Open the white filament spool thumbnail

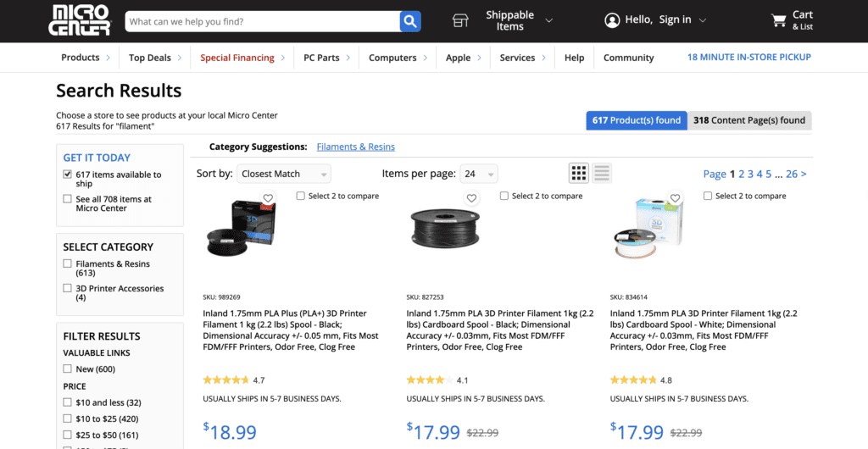coord(648,229)
